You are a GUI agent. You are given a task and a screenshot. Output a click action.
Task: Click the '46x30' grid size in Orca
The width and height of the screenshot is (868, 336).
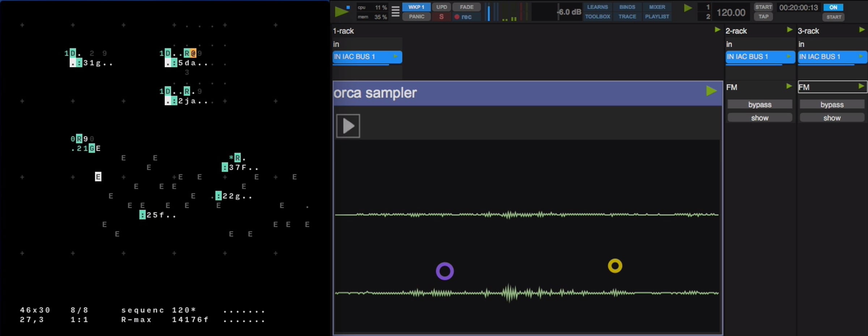tap(35, 310)
